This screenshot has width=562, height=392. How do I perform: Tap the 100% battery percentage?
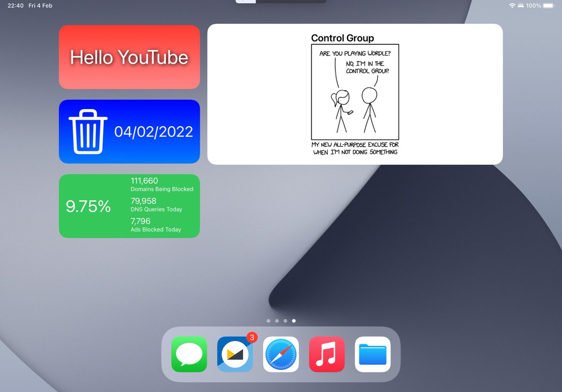533,6
